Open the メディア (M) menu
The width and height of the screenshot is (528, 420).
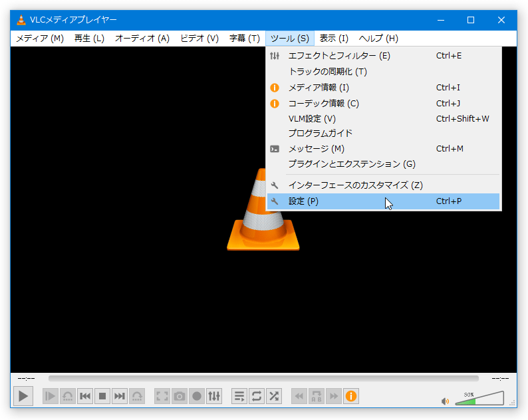[x=40, y=39]
